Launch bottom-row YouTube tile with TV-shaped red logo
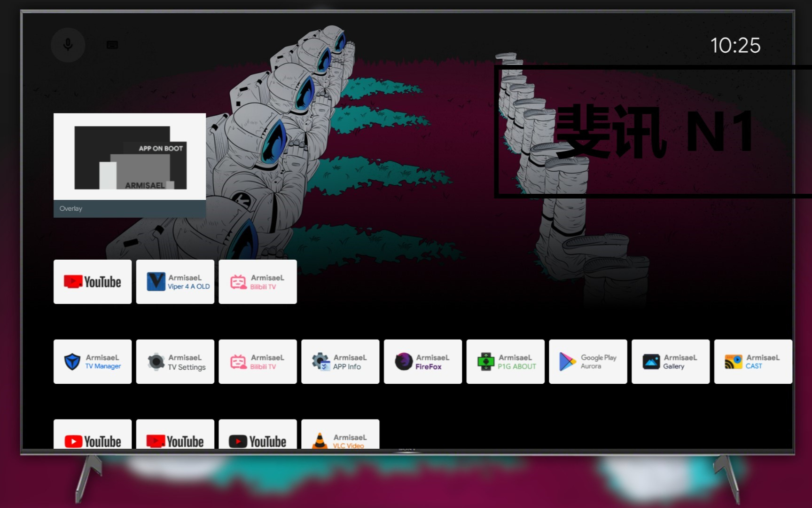 [175, 434]
